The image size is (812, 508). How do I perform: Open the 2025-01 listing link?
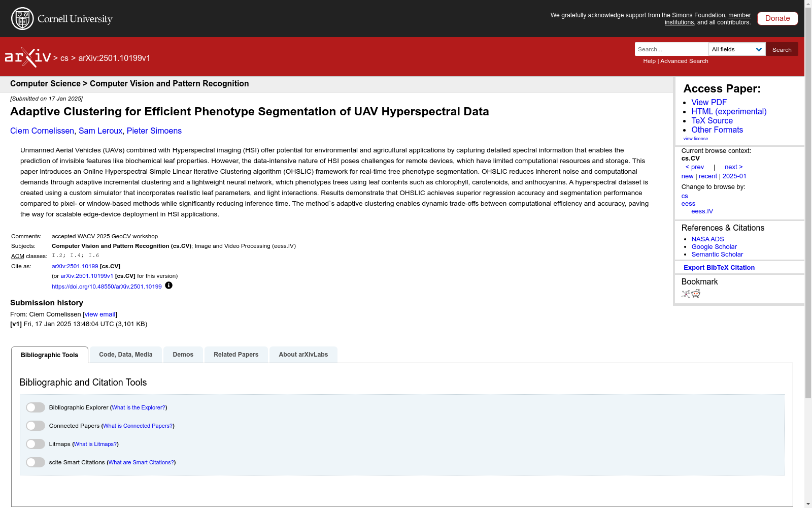click(734, 176)
